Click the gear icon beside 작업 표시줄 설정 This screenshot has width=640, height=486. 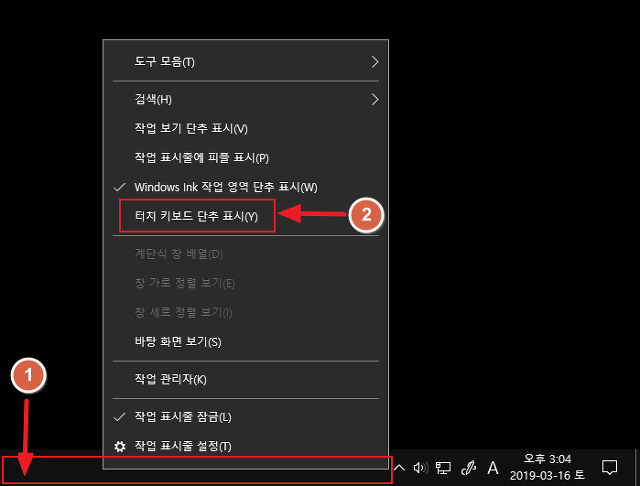pos(120,446)
